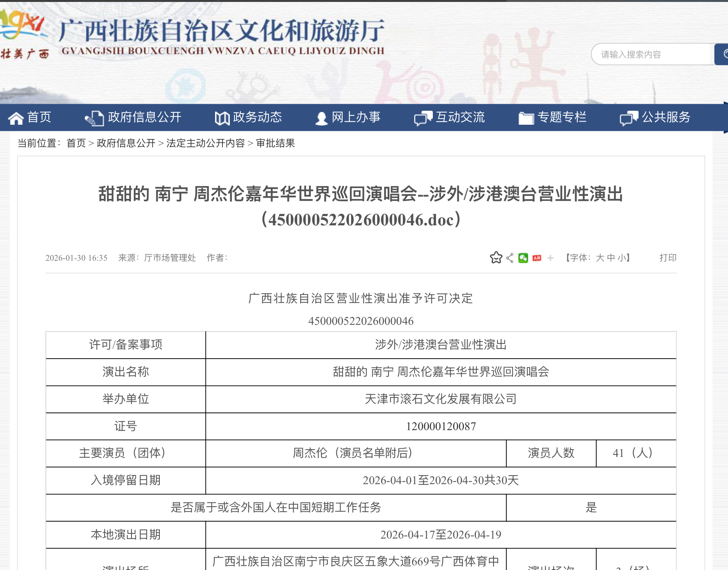This screenshot has width=728, height=570.
Task: Open 法定主动公开内容 breadcrumb link
Action: click(206, 143)
